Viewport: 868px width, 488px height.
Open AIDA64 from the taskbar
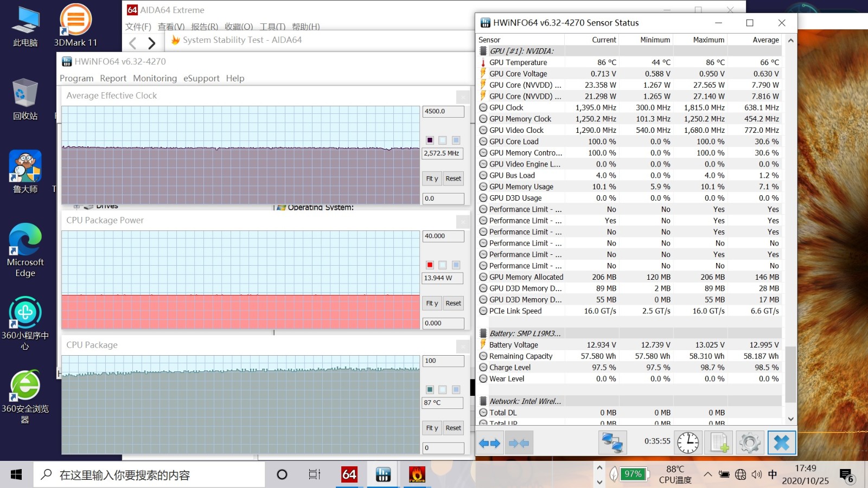coord(349,475)
